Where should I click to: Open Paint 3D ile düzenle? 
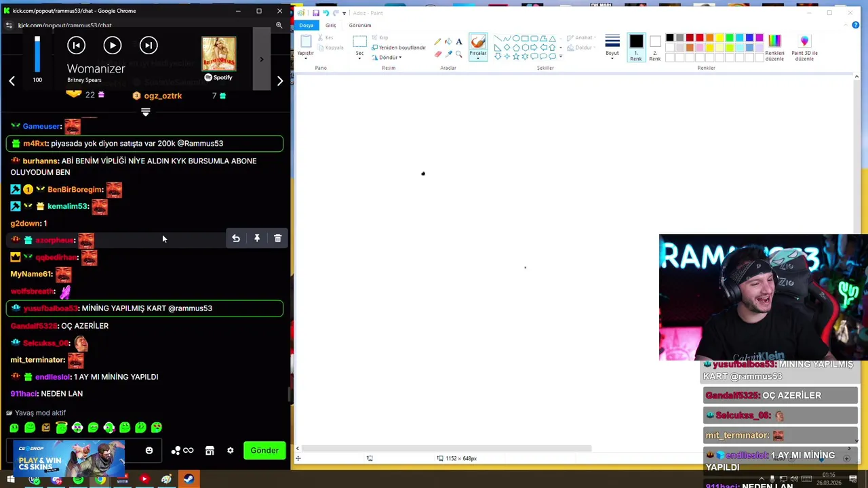(804, 47)
